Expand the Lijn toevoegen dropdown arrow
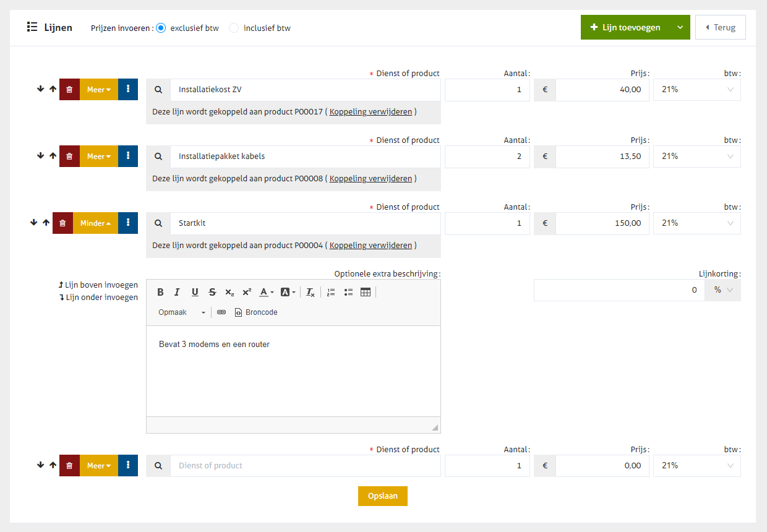Screen dimensions: 767x532 pos(680,28)
